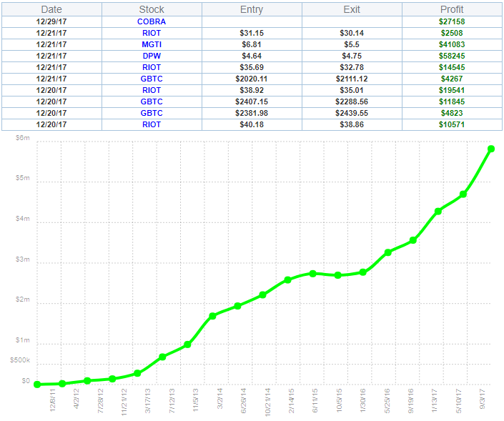The image size is (504, 421).
Task: Click the chart's final highest data point
Action: click(491, 149)
